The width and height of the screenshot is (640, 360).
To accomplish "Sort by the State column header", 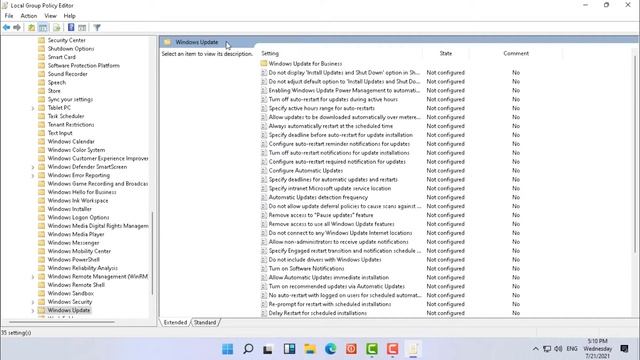I will pos(446,53).
